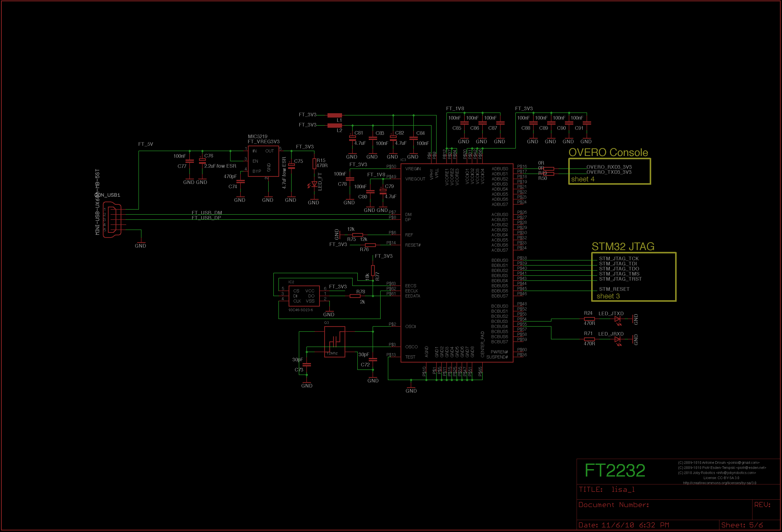Click the 'STM32 JTAG' heading
Image resolution: width=782 pixels, height=532 pixels.
point(623,247)
